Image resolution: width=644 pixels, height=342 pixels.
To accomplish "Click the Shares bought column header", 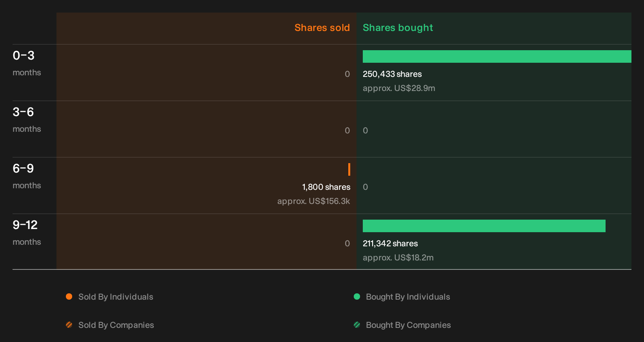I will (x=398, y=28).
